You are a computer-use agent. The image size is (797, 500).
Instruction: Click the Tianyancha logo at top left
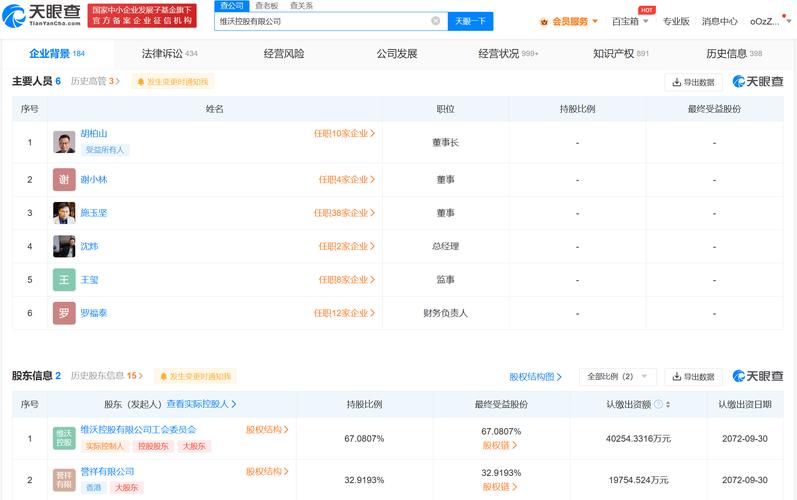coord(42,15)
